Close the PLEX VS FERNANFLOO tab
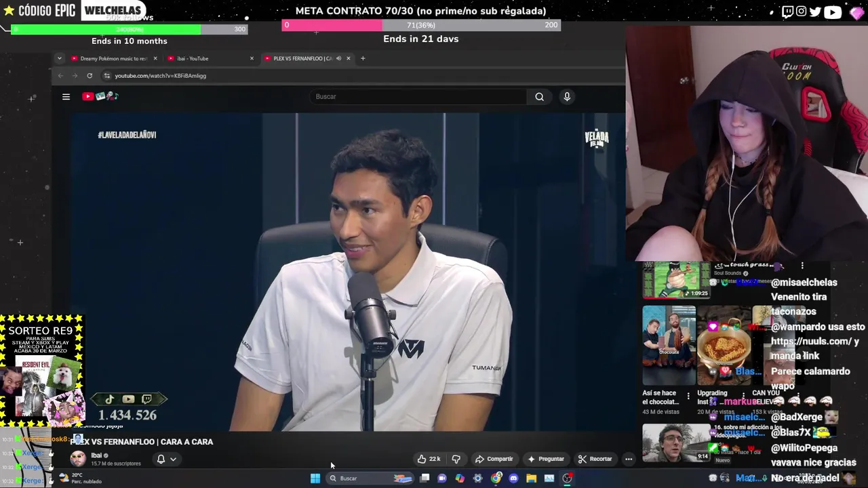This screenshot has height=488, width=868. (x=349, y=58)
